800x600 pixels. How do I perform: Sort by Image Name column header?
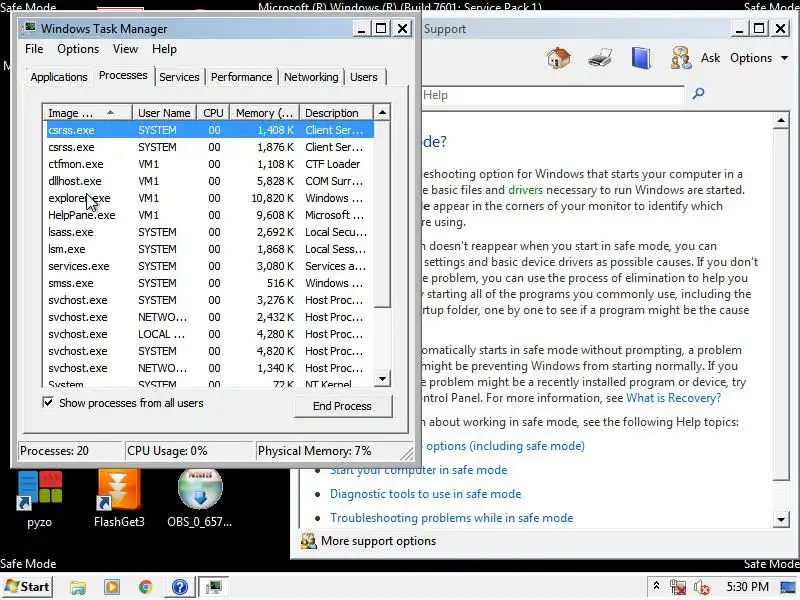[x=88, y=112]
